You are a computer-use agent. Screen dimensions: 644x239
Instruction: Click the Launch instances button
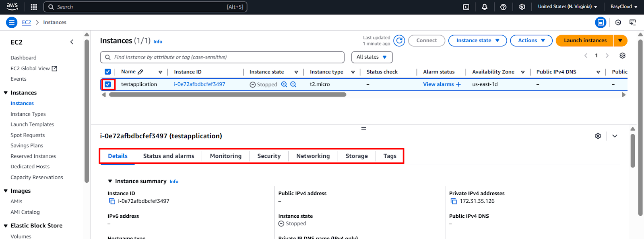585,41
